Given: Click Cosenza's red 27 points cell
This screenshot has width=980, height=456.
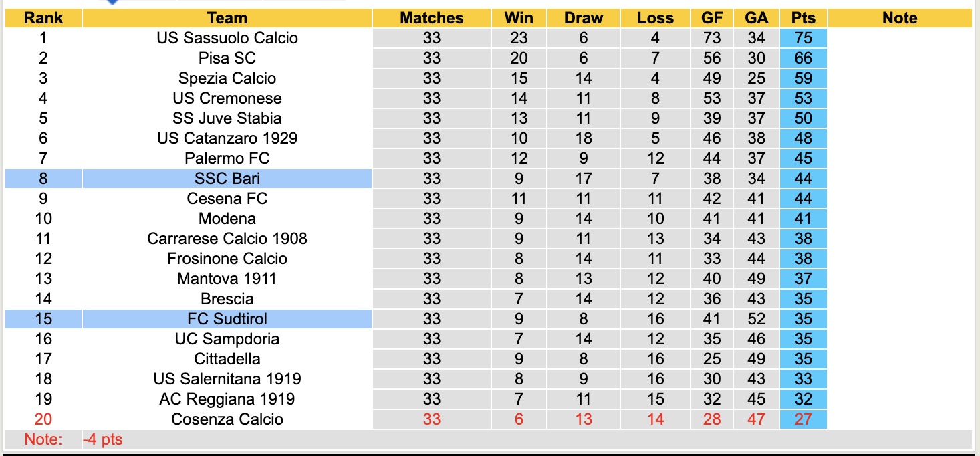Looking at the screenshot, I should pyautogui.click(x=803, y=419).
